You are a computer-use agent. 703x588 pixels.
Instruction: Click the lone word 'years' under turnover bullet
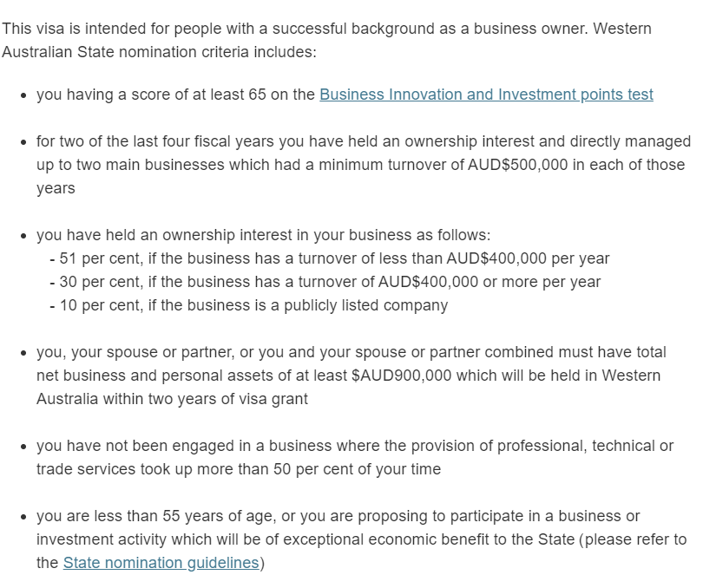(x=56, y=189)
